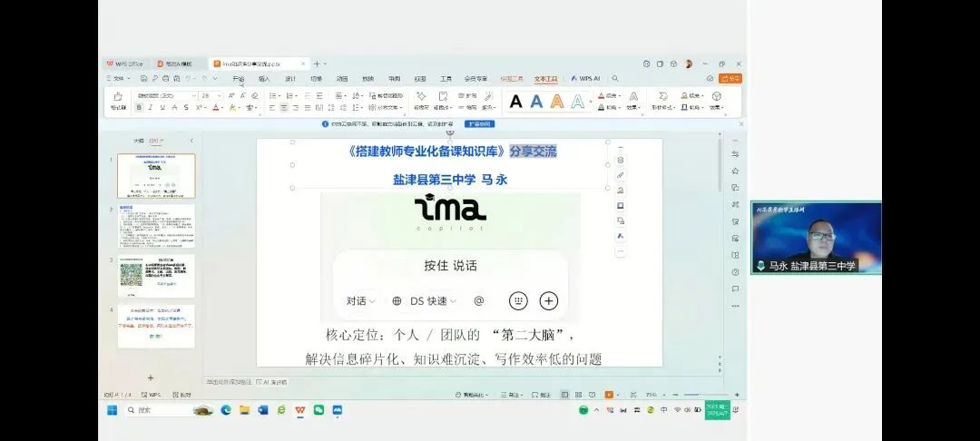Image resolution: width=980 pixels, height=441 pixels.
Task: Open the 文件 menu dropdown
Action: [x=119, y=79]
